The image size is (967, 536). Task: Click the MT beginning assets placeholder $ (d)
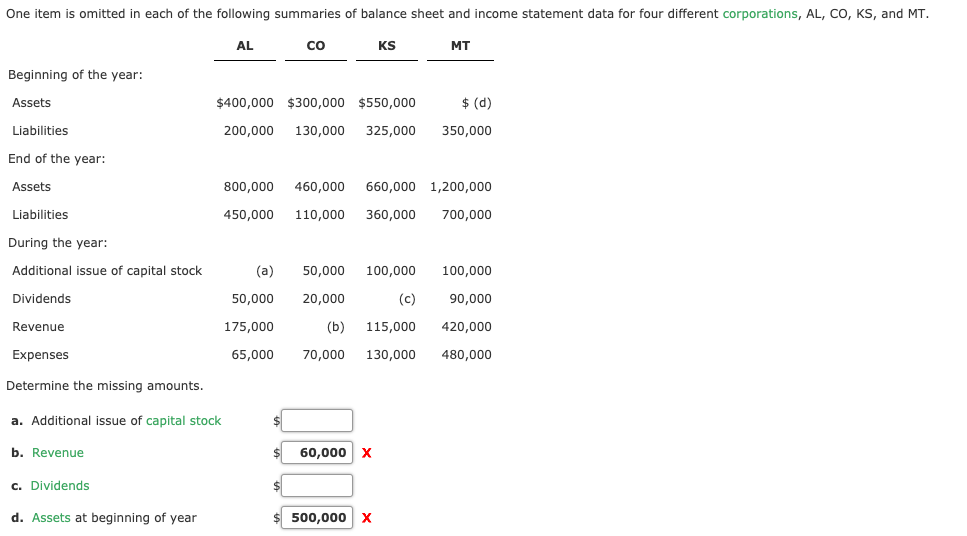(x=477, y=102)
